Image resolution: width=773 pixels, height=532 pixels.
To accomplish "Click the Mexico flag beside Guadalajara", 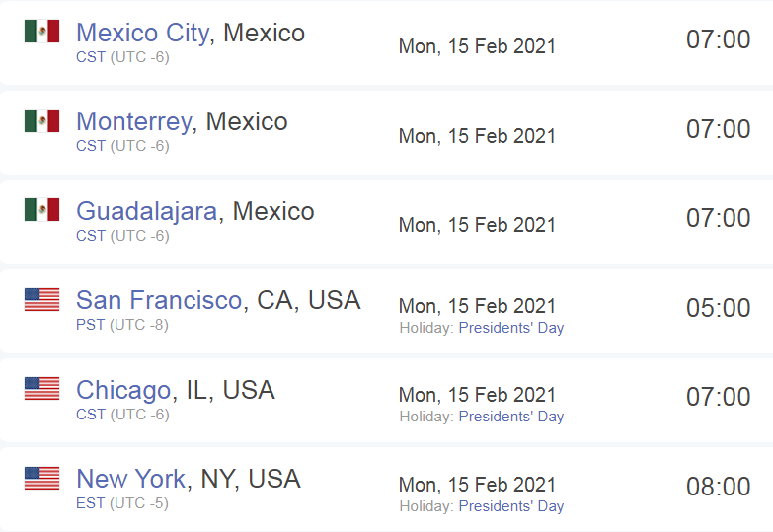I will tap(41, 210).
